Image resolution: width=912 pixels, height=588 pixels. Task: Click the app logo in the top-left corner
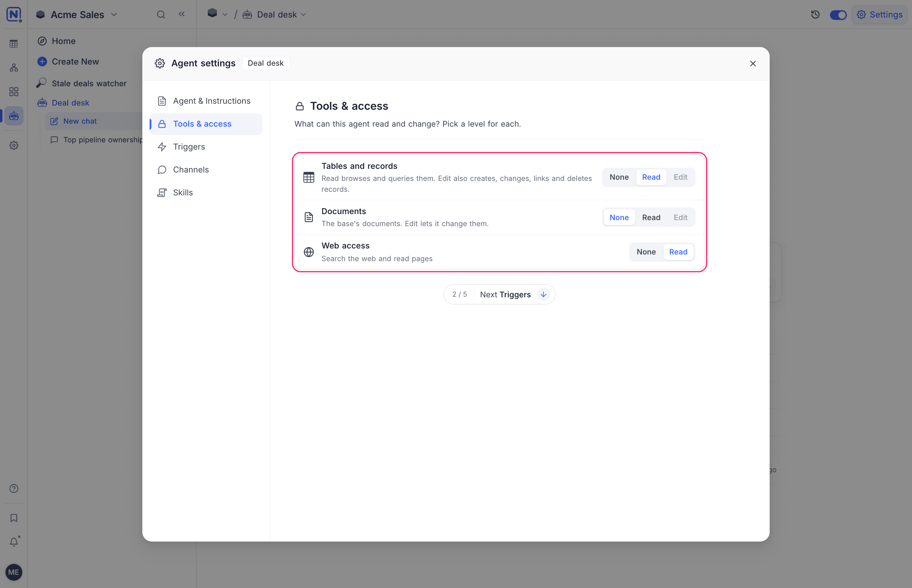[14, 14]
